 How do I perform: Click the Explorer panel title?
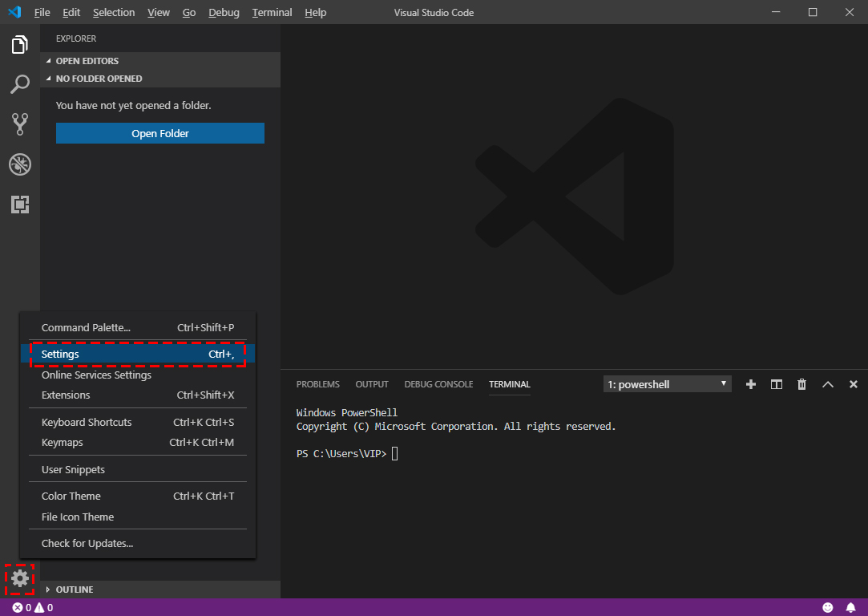pyautogui.click(x=76, y=38)
